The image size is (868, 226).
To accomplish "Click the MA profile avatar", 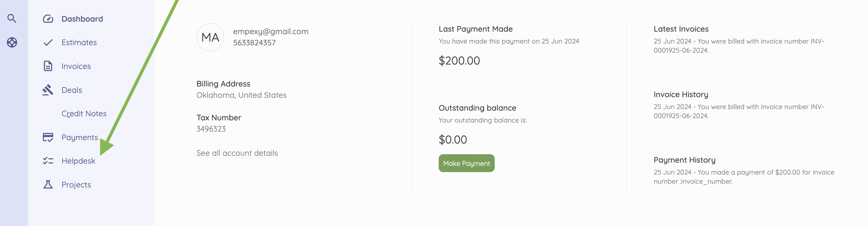I will click(210, 37).
